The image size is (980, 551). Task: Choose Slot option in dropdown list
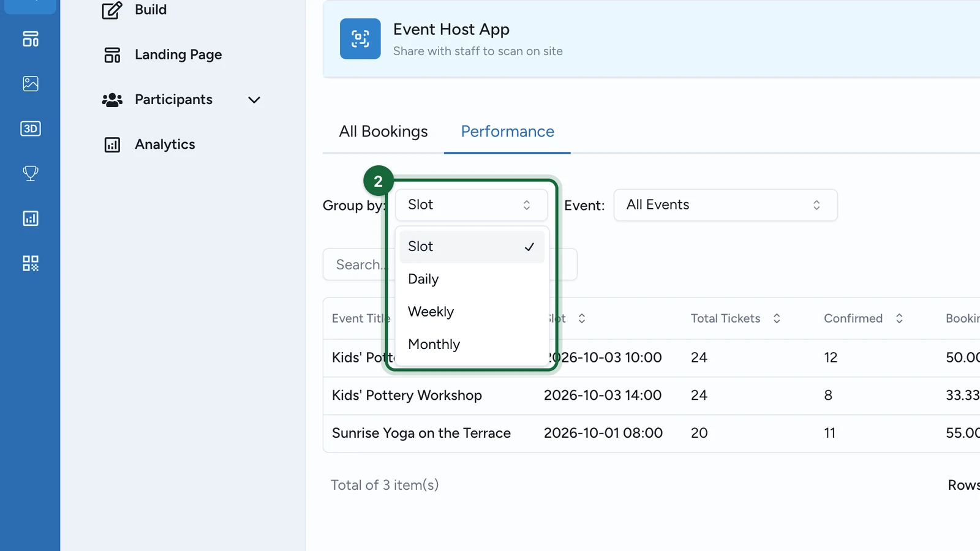(x=472, y=247)
